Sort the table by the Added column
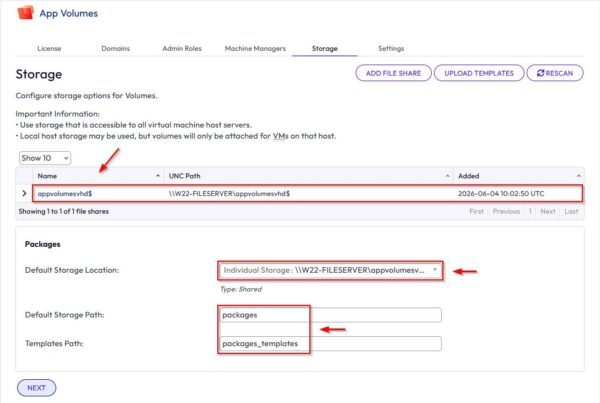 coord(519,176)
